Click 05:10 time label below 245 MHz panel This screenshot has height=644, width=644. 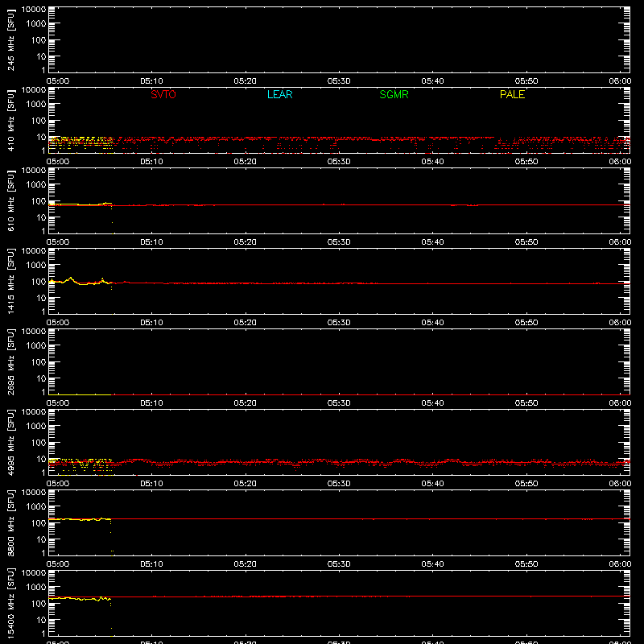click(151, 81)
